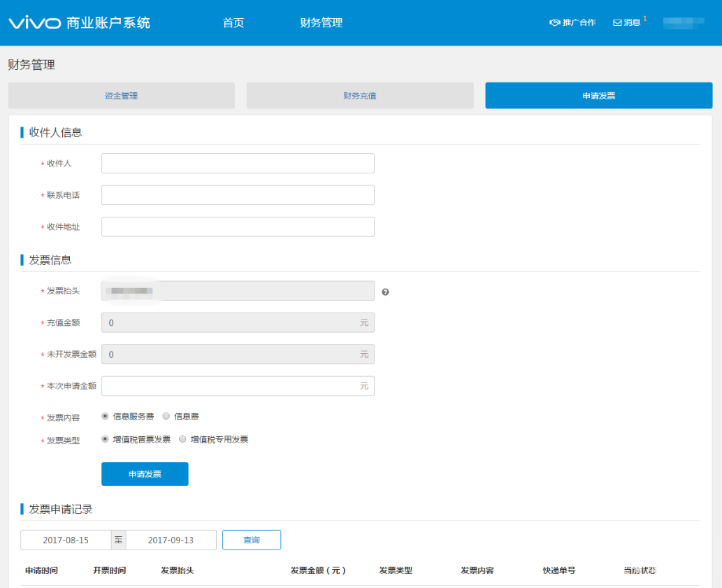The width and height of the screenshot is (722, 588).
Task: Click the 联系电话 input field
Action: click(x=238, y=194)
